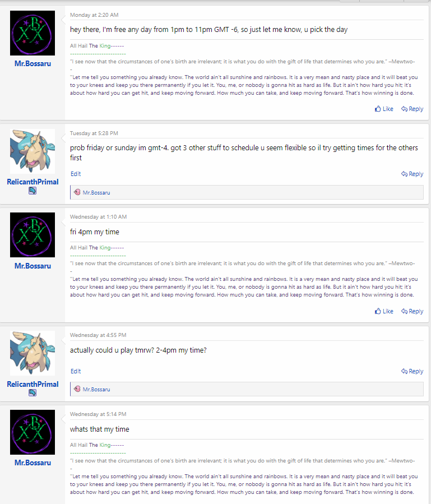Click the badge icon under second RelicanthPrimal name
Image resolution: width=431 pixels, height=504 pixels.
(33, 393)
